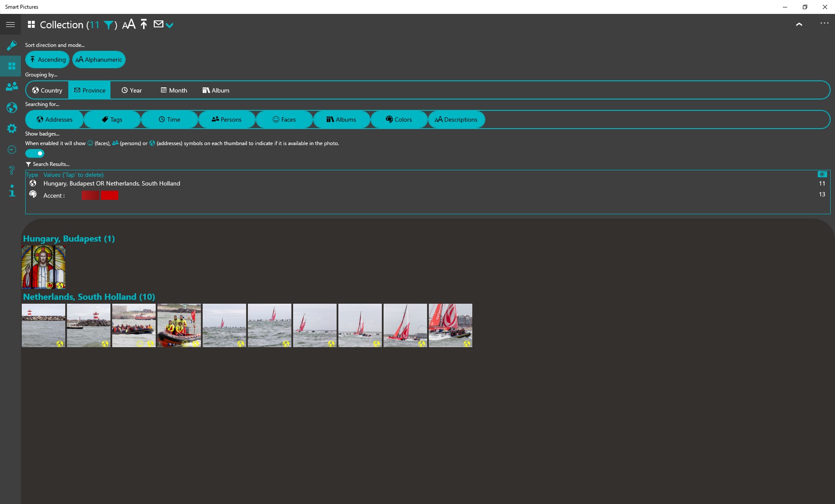Viewport: 835px width, 504px height.
Task: Expand the chevron next to mail icon
Action: point(170,25)
